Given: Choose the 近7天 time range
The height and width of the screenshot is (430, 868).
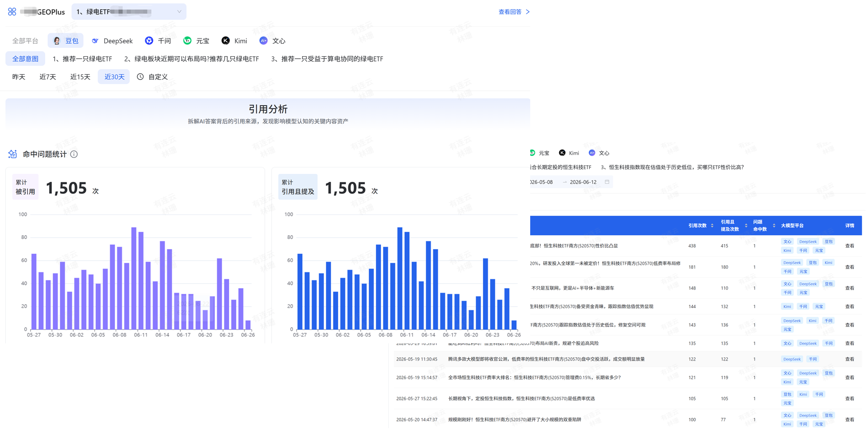Looking at the screenshot, I should point(48,77).
